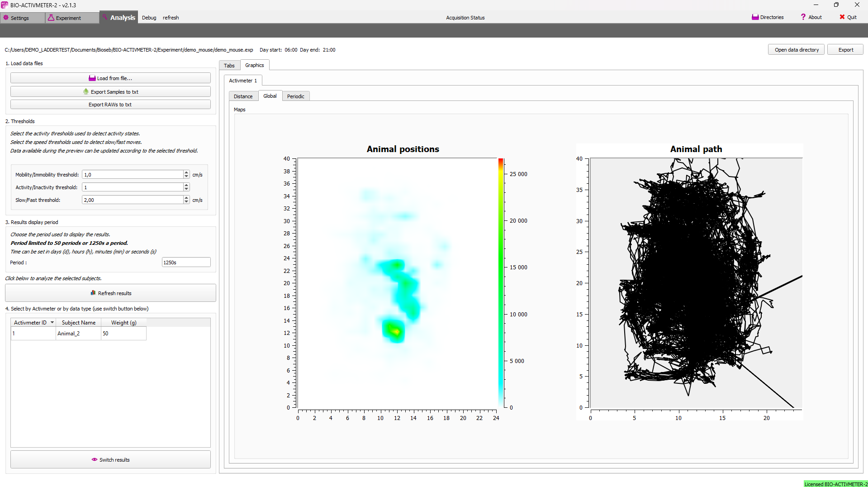Open the Distance tab
The height and width of the screenshot is (487, 868).
243,96
